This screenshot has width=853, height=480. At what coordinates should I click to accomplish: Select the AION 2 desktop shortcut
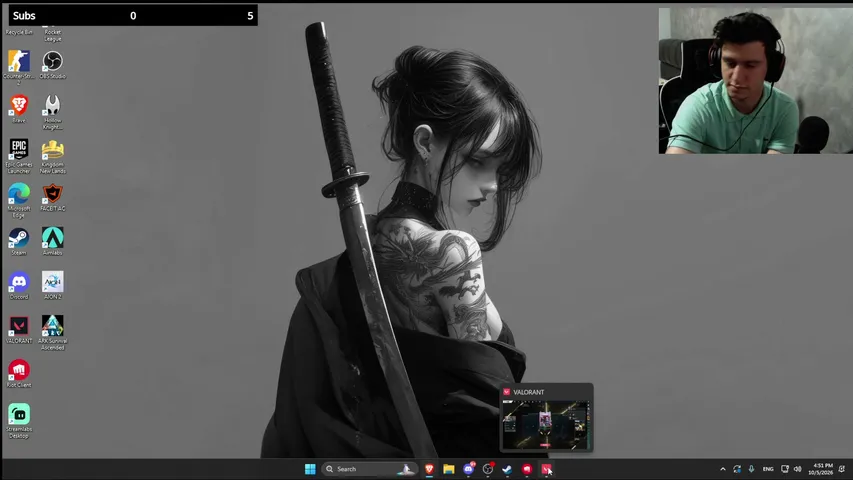tap(53, 285)
